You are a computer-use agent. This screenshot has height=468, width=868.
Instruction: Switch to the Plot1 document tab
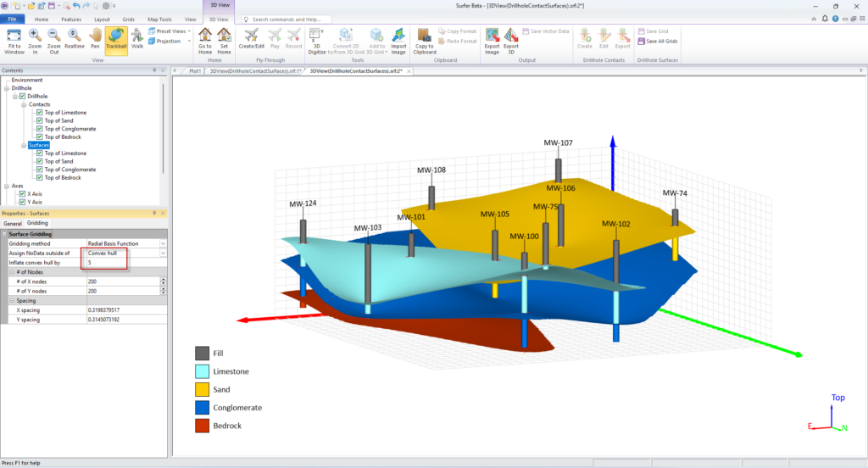pos(194,71)
